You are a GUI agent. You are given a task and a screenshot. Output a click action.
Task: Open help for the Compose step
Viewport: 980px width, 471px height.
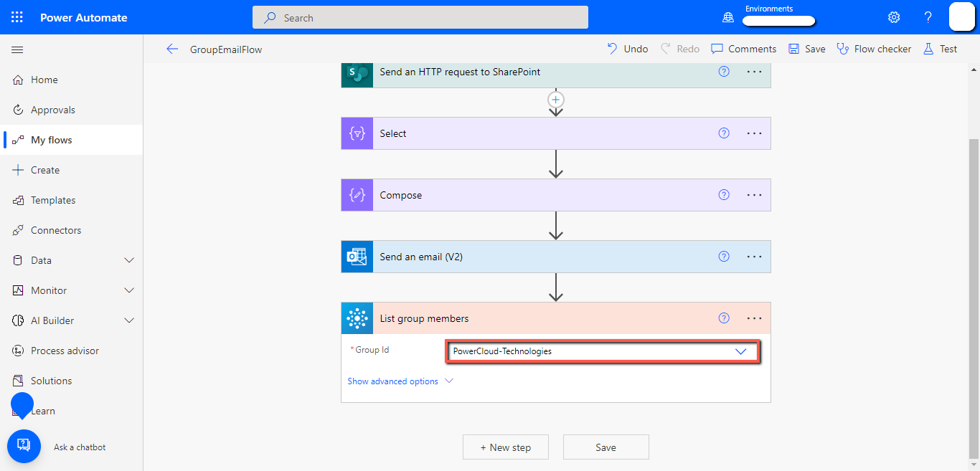pyautogui.click(x=724, y=195)
